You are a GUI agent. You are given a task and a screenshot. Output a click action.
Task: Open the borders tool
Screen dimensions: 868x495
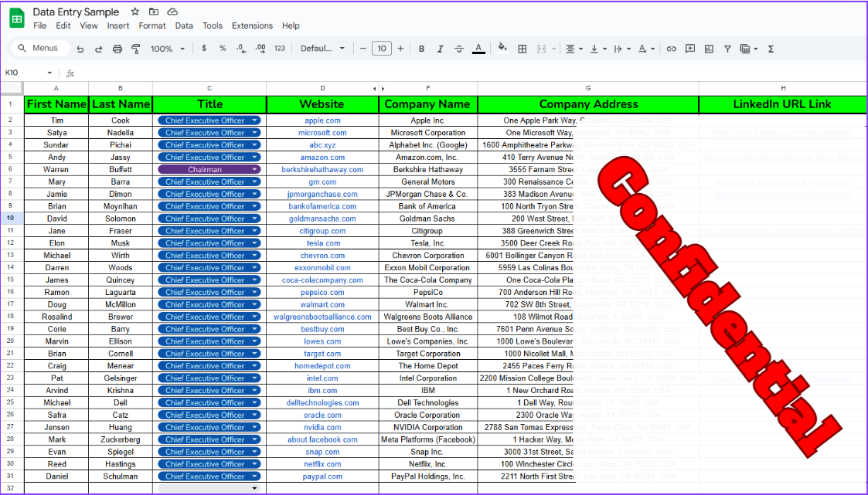[x=522, y=49]
